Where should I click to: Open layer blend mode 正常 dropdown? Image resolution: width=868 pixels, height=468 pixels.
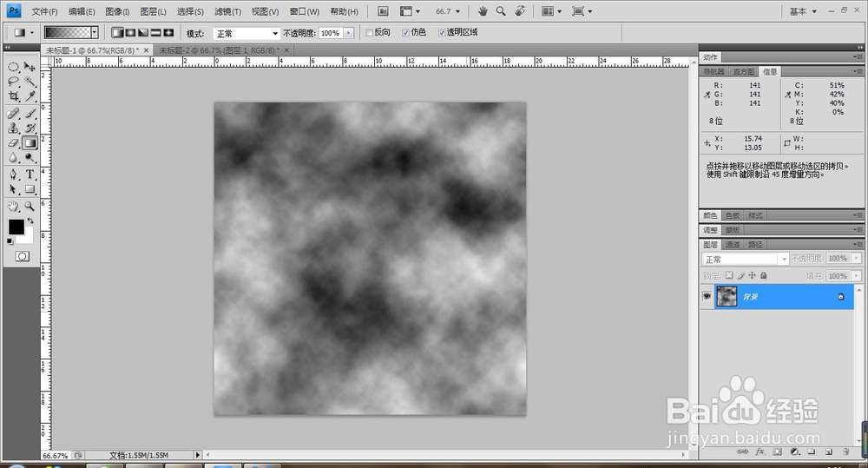point(745,259)
